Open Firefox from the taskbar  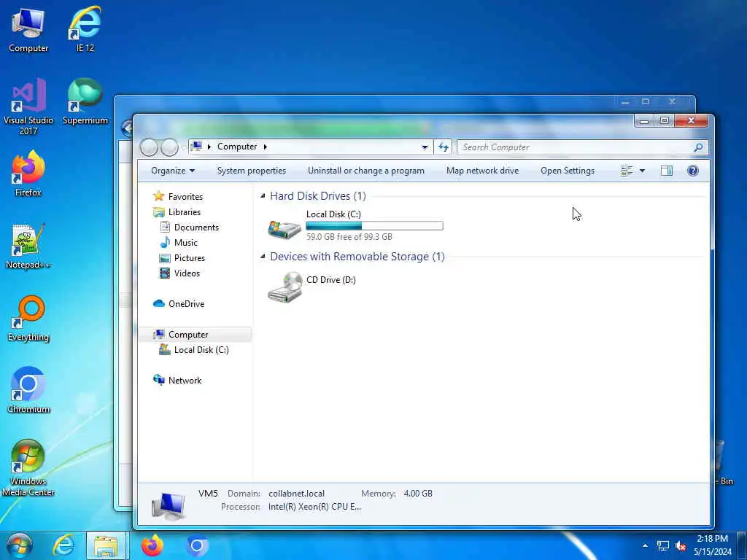coord(152,545)
